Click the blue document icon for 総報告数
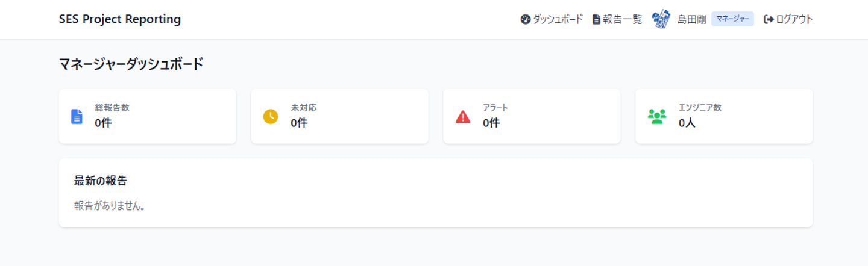Screen dimensions: 868x266 [x=77, y=116]
